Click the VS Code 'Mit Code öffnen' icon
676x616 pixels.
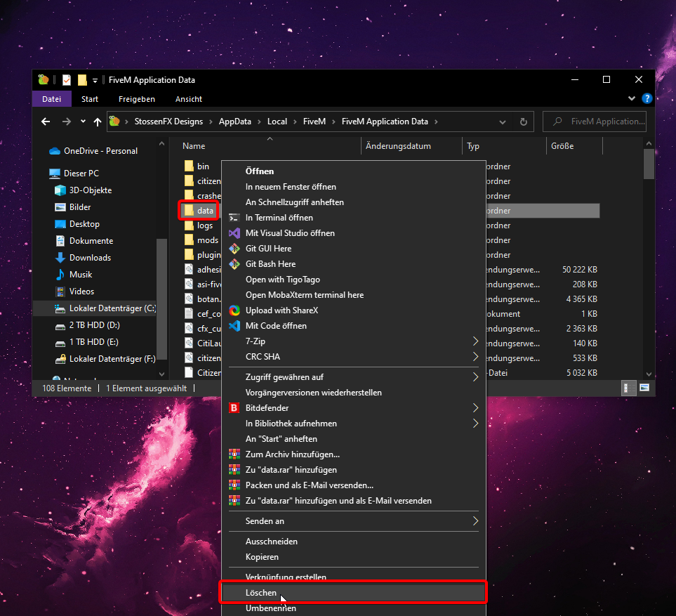[x=234, y=326]
